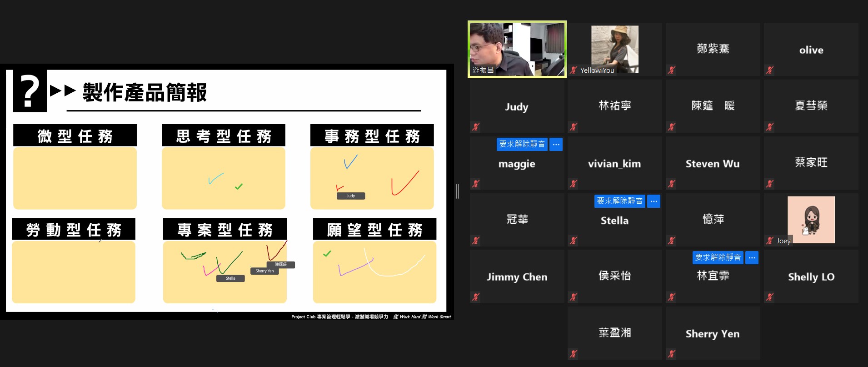Click the muted microphone icon on Judy's tile
Viewport: 868px width, 367px height.
476,127
